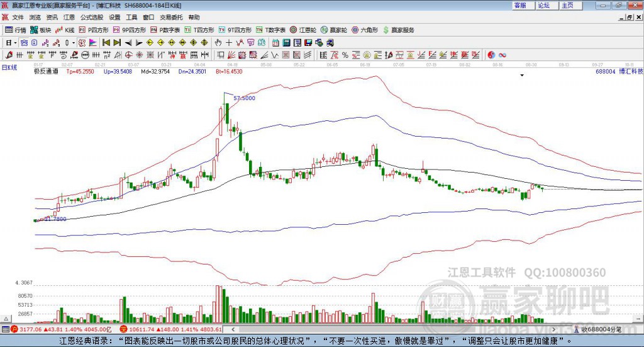Open the 六角形 hexagon tool

pos(365,30)
